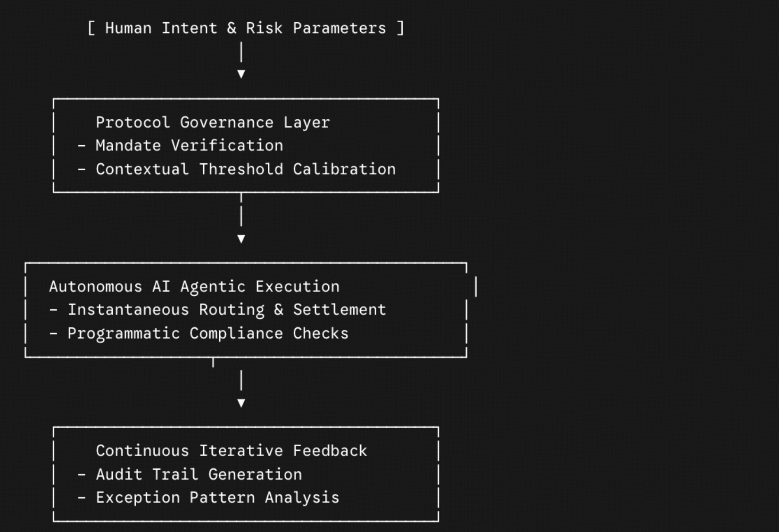Click the Human Intent & Risk Parameters heading
Viewport: 779px width, 532px height.
(x=246, y=28)
